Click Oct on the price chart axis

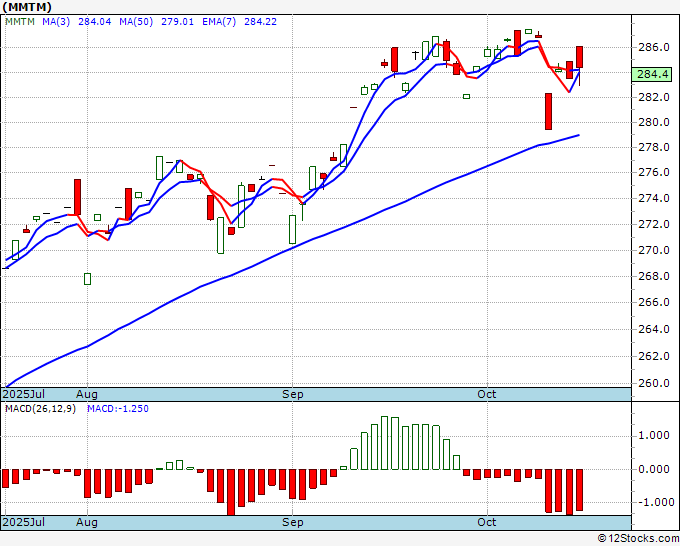(487, 394)
